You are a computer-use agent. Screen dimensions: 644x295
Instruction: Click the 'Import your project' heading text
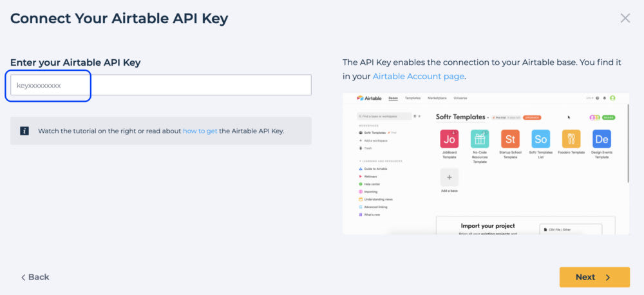(x=488, y=225)
